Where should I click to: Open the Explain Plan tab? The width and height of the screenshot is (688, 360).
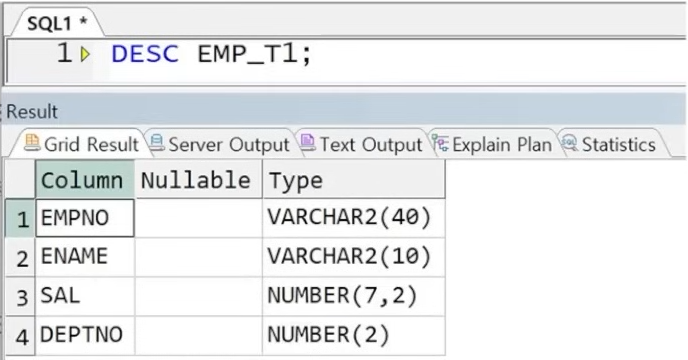point(492,144)
